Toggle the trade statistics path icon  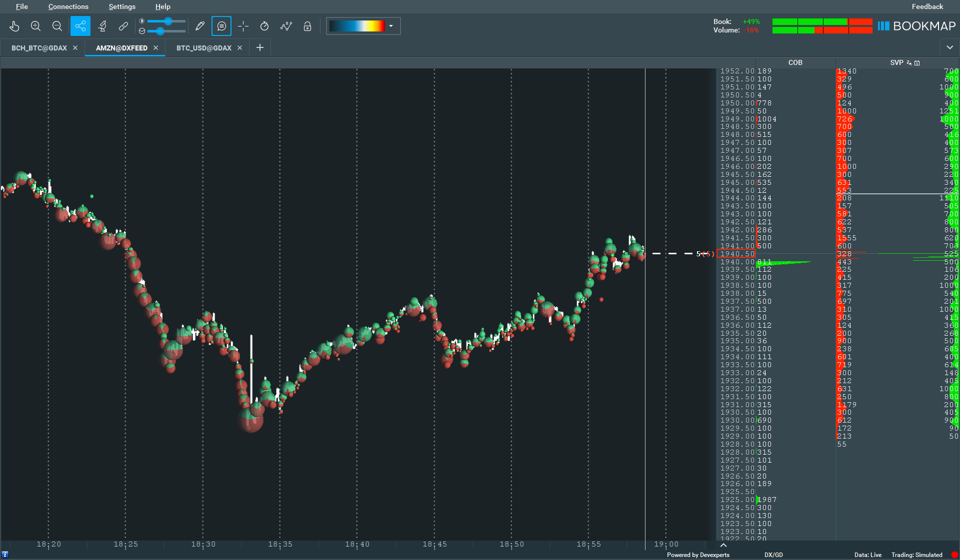tap(286, 26)
